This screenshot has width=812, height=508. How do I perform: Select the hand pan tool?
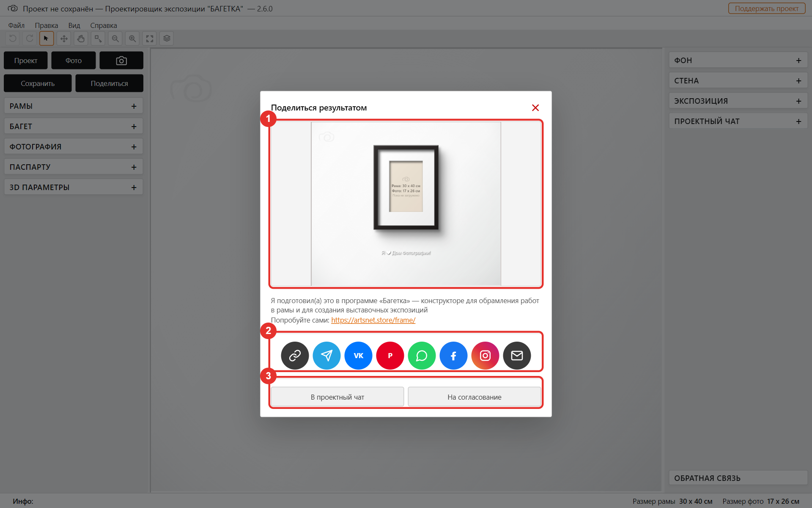[81, 39]
